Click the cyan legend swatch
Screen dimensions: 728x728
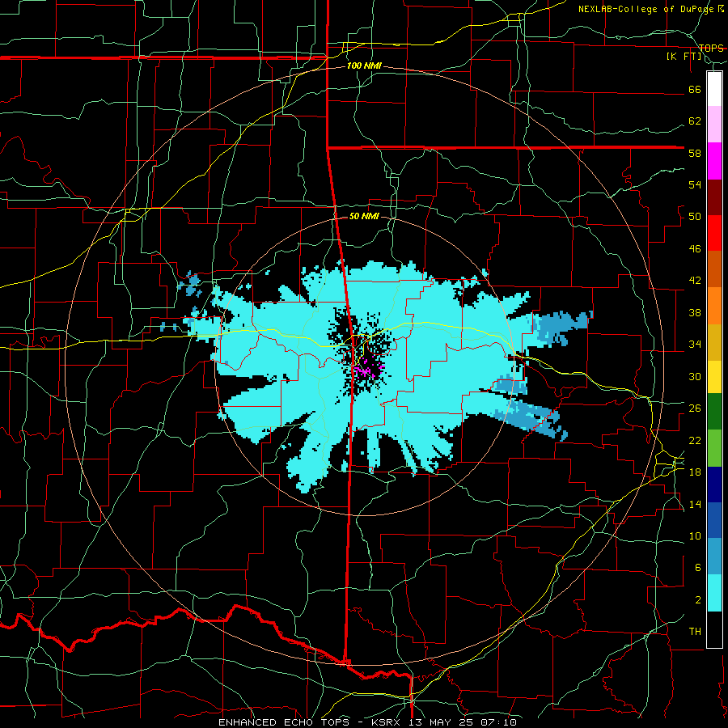(714, 593)
